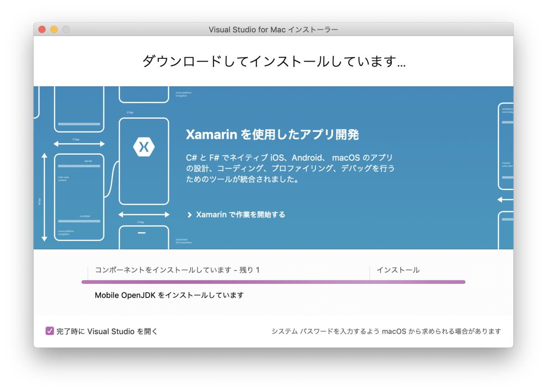Screen dimensions: 547x392
Task: Click the purple installation progress bar
Action: click(x=273, y=281)
